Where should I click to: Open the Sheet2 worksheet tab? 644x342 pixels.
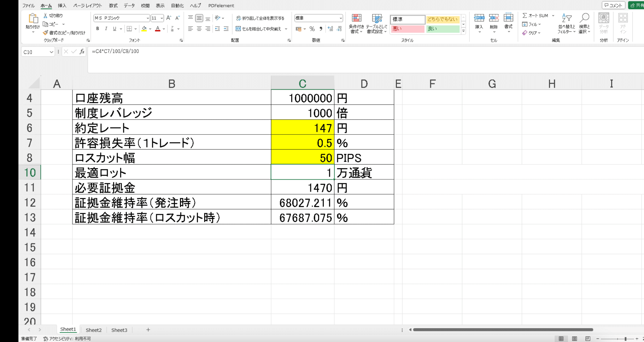(93, 330)
